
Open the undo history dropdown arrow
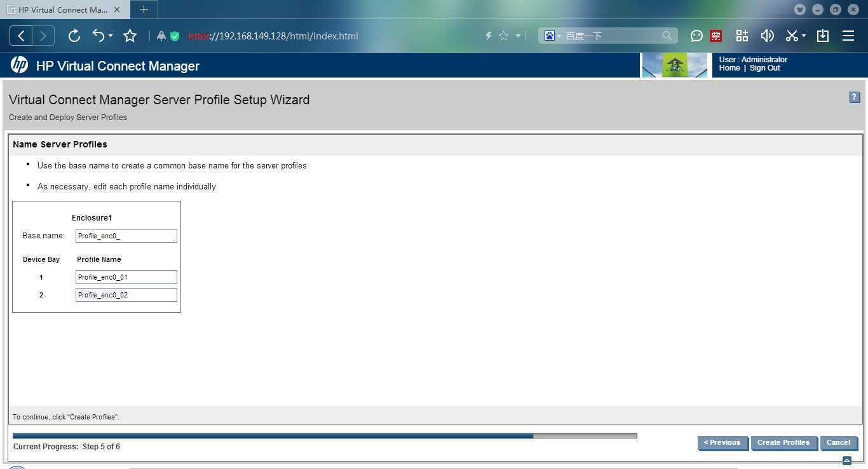(x=111, y=36)
